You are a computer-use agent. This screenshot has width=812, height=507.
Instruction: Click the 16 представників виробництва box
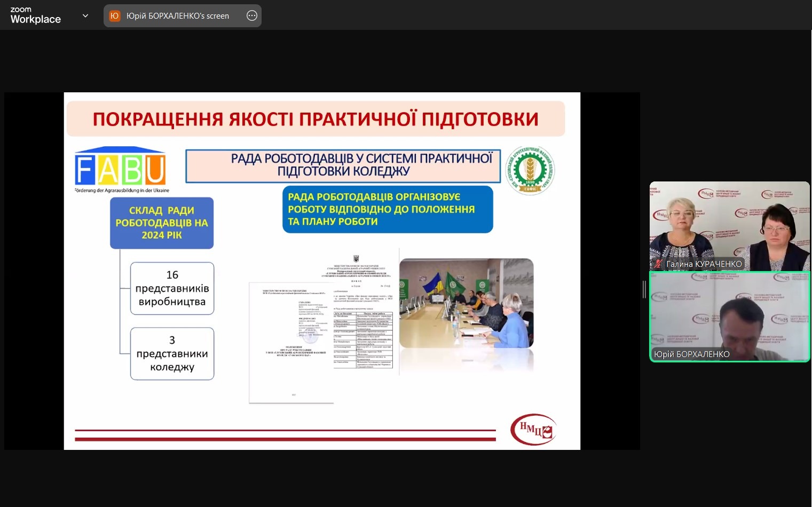(x=172, y=288)
